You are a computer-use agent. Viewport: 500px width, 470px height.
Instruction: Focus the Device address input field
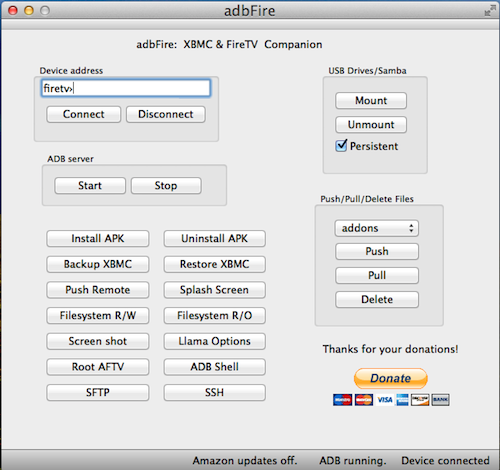pyautogui.click(x=126, y=88)
